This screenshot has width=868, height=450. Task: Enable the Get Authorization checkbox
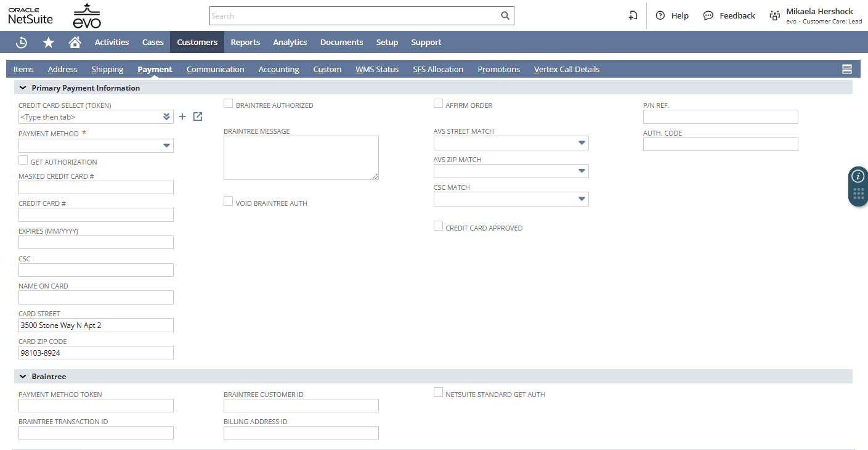pos(23,160)
